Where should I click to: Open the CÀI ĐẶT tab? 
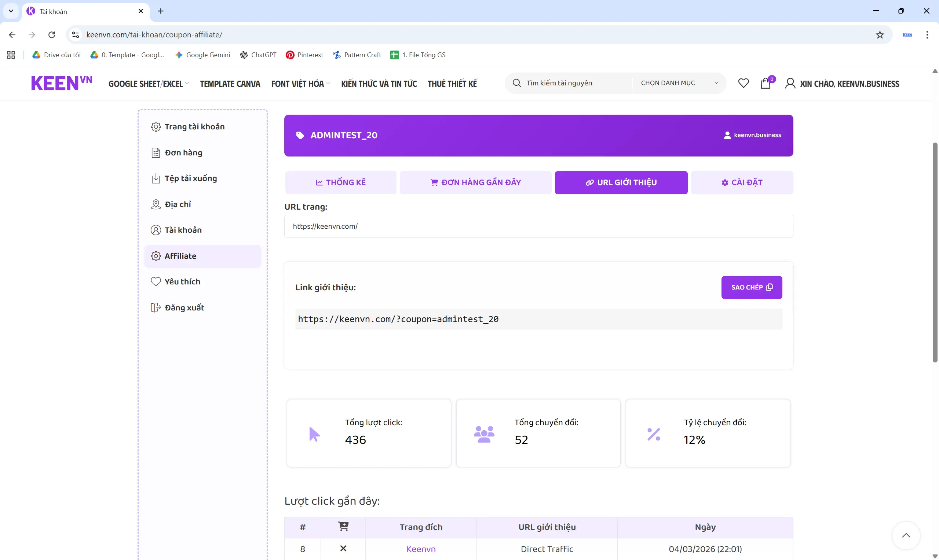pos(742,183)
